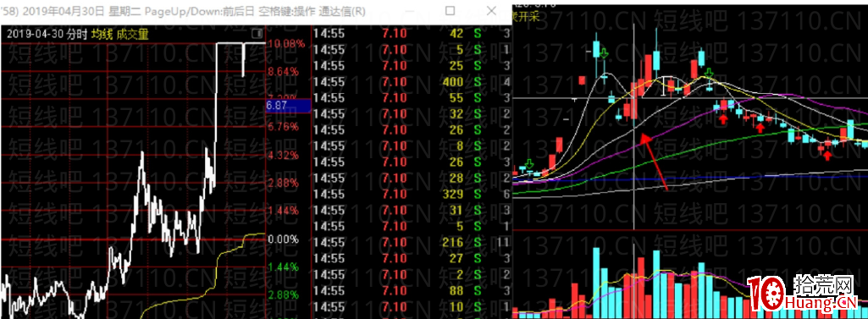The width and height of the screenshot is (868, 319).
Task: Click the 10.08% axis label
Action: pyautogui.click(x=286, y=43)
